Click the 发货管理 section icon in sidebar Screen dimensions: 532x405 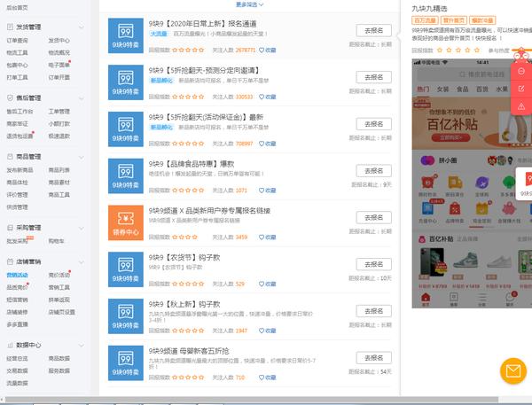point(10,27)
